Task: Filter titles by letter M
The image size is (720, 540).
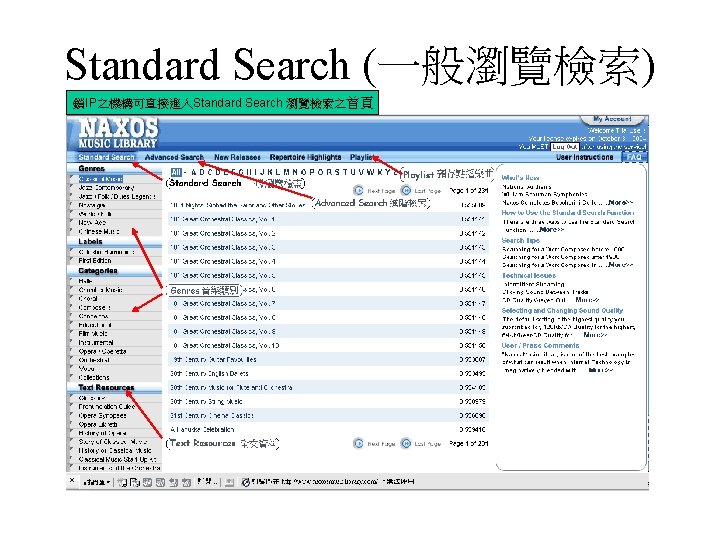Action: [x=287, y=172]
